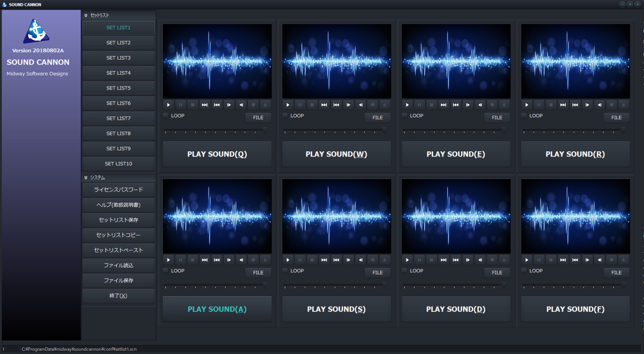Click the play icon in the PLAY SOUND(F) player
The width and height of the screenshot is (644, 354).
527,260
